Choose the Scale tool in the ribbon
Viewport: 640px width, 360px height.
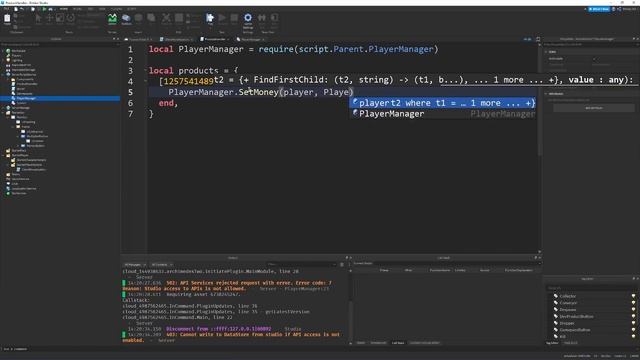coord(60,18)
